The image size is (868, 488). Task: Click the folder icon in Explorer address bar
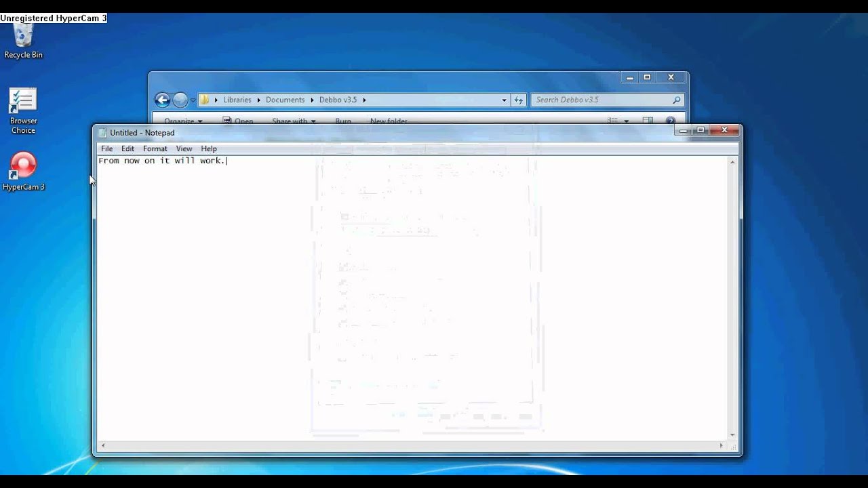click(x=205, y=100)
